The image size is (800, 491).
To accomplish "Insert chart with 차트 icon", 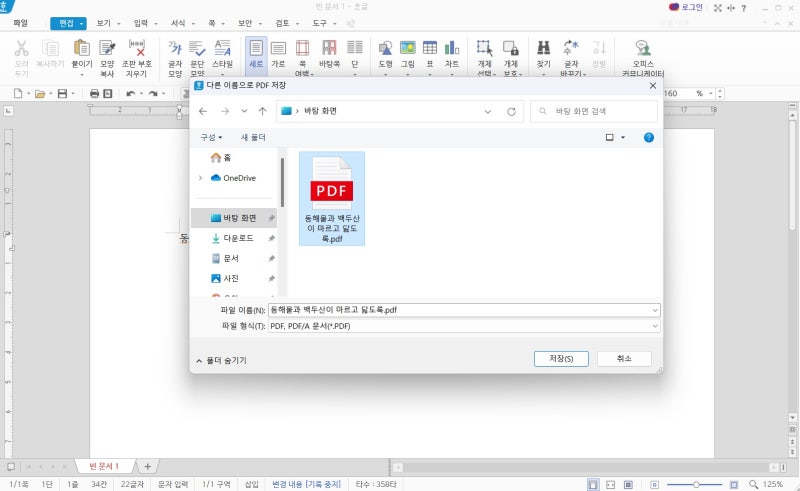I will pyautogui.click(x=452, y=48).
